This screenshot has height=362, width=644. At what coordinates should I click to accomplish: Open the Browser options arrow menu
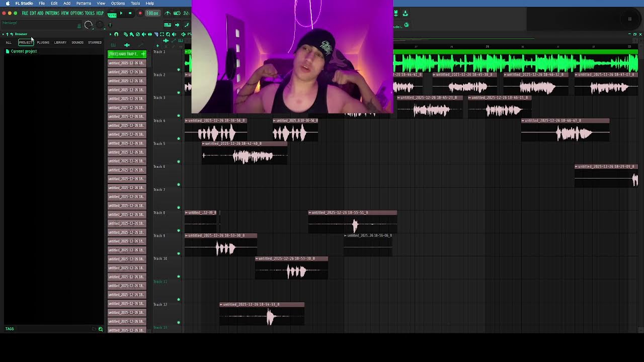click(3, 34)
